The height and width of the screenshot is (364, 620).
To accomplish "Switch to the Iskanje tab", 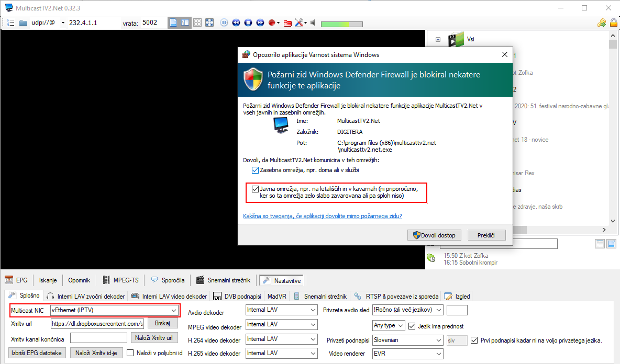I will point(48,280).
